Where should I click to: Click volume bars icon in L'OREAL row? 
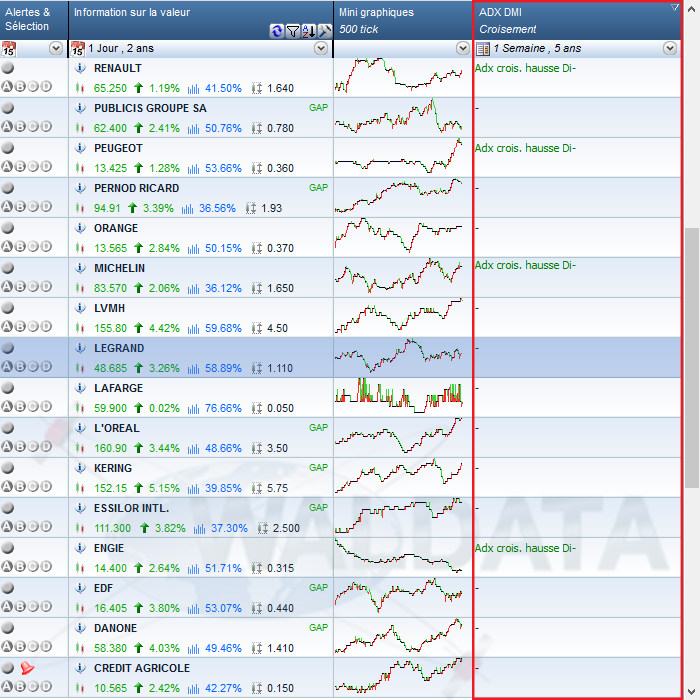[193, 448]
